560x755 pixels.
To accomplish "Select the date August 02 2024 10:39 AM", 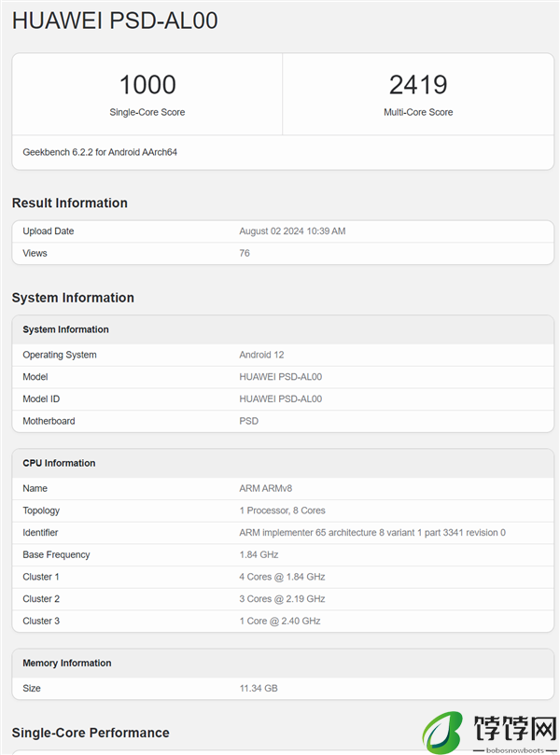I will pyautogui.click(x=292, y=231).
